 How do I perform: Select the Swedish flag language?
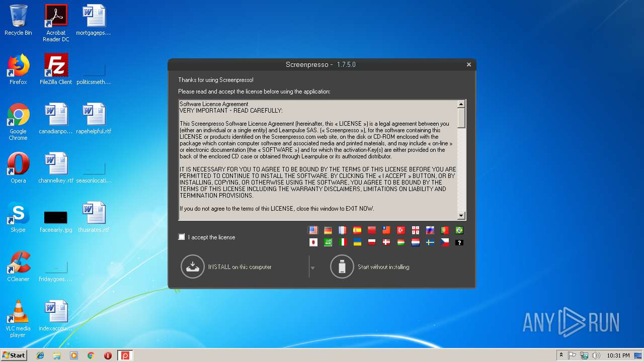pyautogui.click(x=430, y=242)
